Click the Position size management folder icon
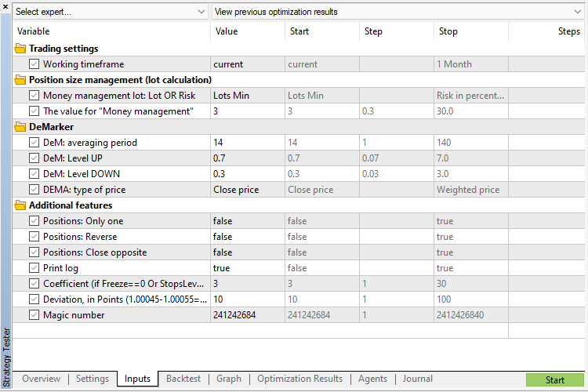 pyautogui.click(x=20, y=80)
